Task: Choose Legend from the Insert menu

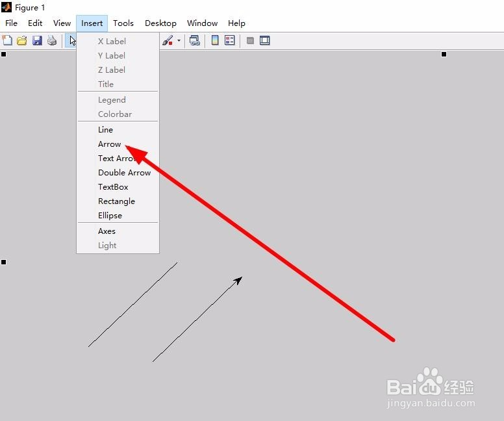Action: [x=118, y=99]
